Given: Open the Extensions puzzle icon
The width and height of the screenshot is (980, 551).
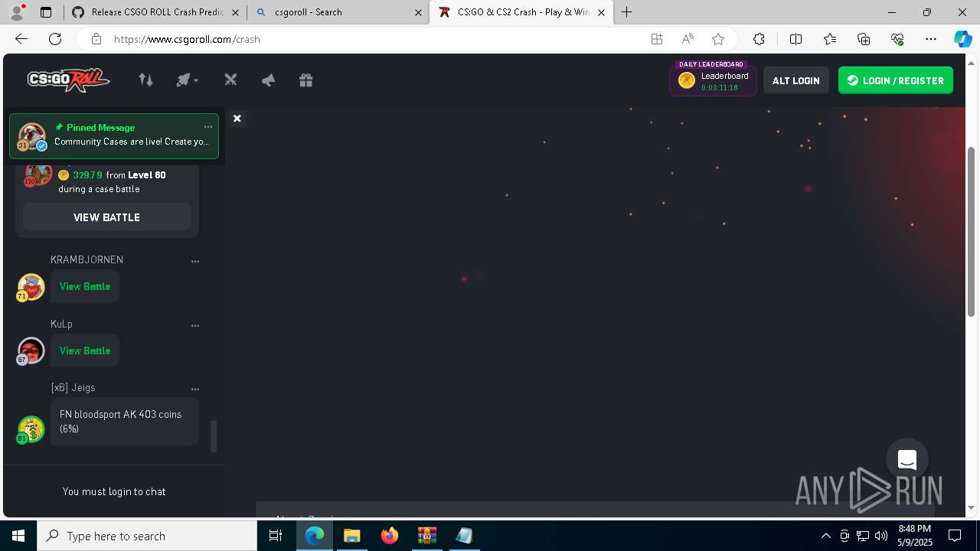Looking at the screenshot, I should click(x=759, y=39).
